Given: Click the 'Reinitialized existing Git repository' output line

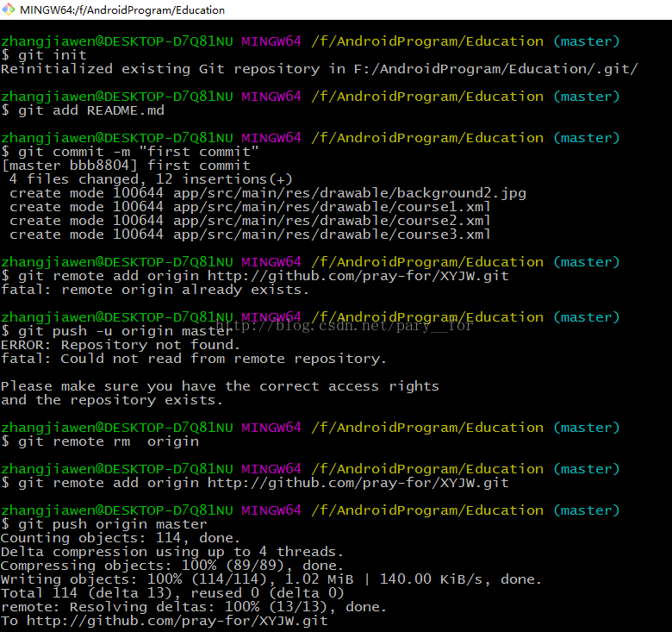Looking at the screenshot, I should [x=320, y=69].
